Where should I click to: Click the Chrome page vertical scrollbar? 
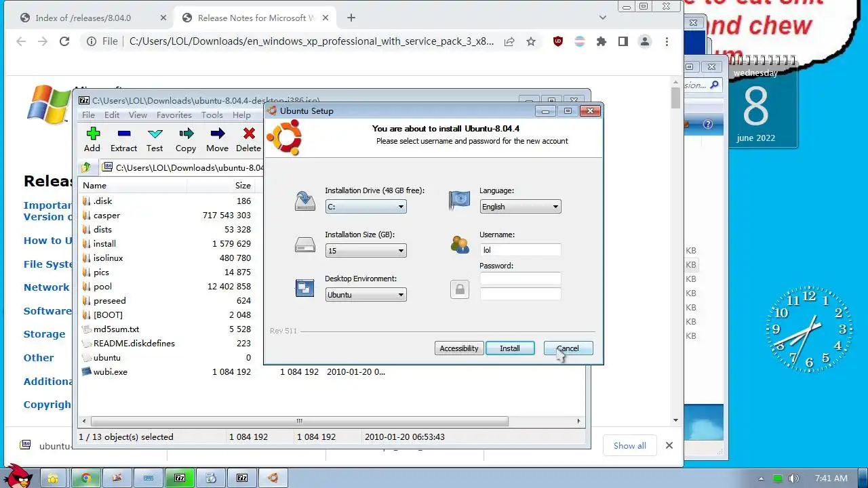point(675,98)
